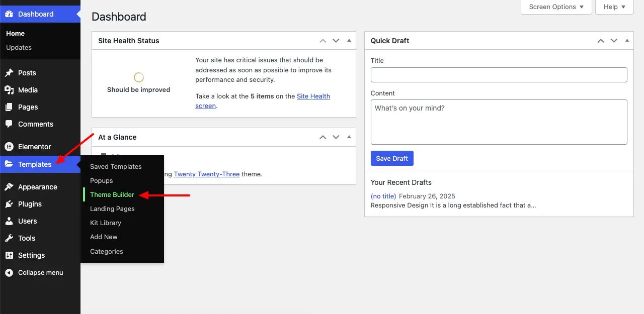The height and width of the screenshot is (314, 644).
Task: Focus the What's on your mind content box
Action: (499, 122)
